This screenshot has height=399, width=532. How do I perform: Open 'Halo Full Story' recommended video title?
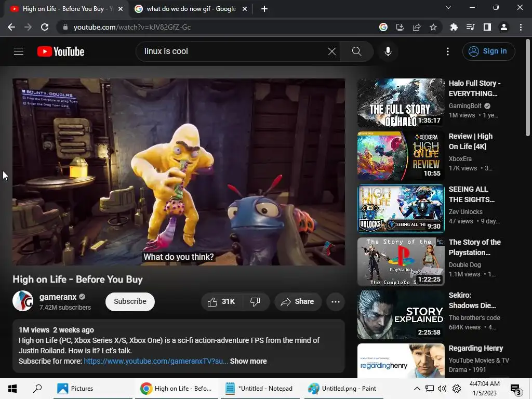coord(474,88)
